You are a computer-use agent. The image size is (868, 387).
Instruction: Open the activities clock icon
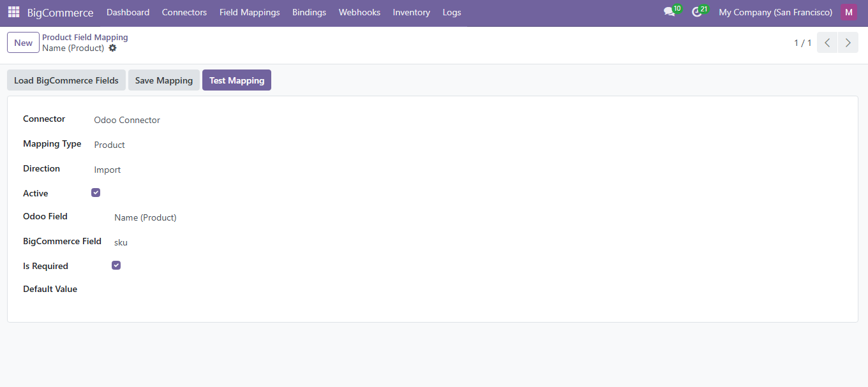[x=697, y=12]
